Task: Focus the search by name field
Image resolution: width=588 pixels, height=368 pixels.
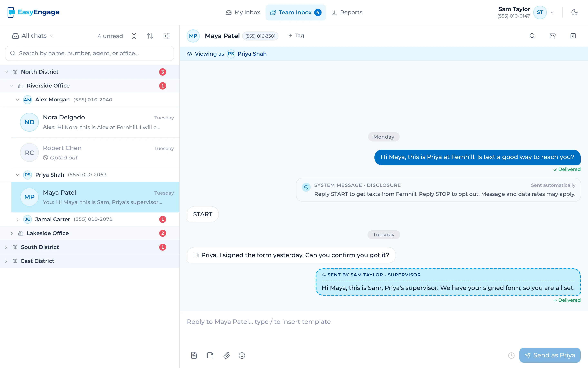Action: pyautogui.click(x=90, y=53)
